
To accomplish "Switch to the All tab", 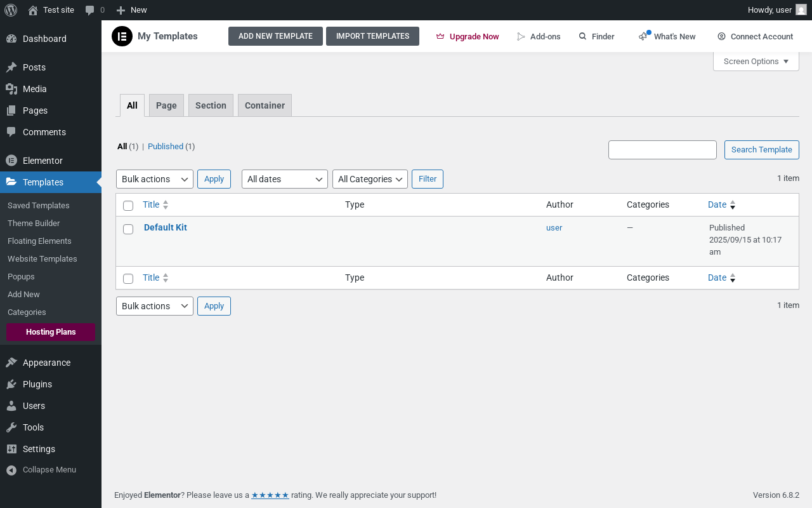I will tap(132, 105).
